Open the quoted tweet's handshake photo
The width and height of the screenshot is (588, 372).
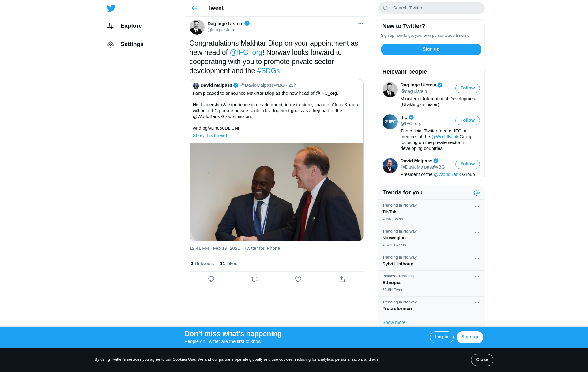276,192
